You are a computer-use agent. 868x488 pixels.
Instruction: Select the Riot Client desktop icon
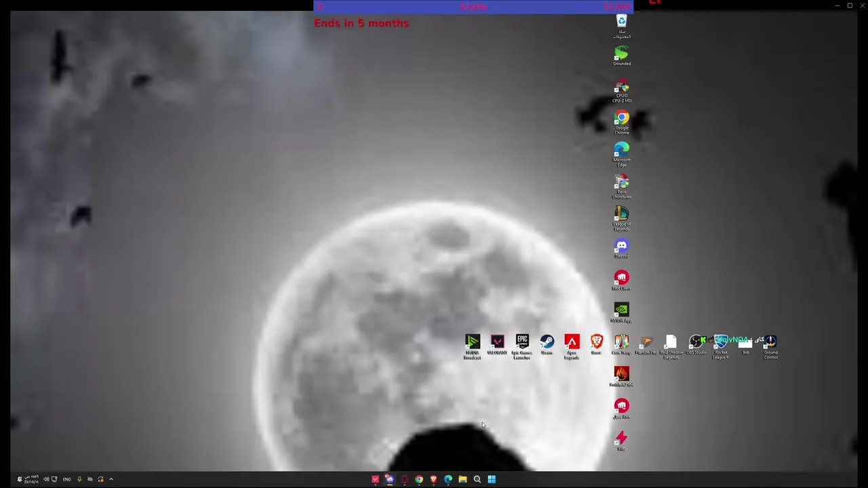(622, 280)
